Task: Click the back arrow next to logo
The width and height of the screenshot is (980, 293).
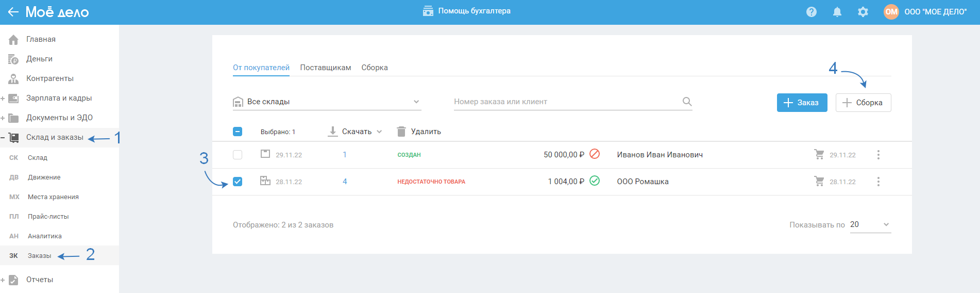Action: [x=13, y=12]
